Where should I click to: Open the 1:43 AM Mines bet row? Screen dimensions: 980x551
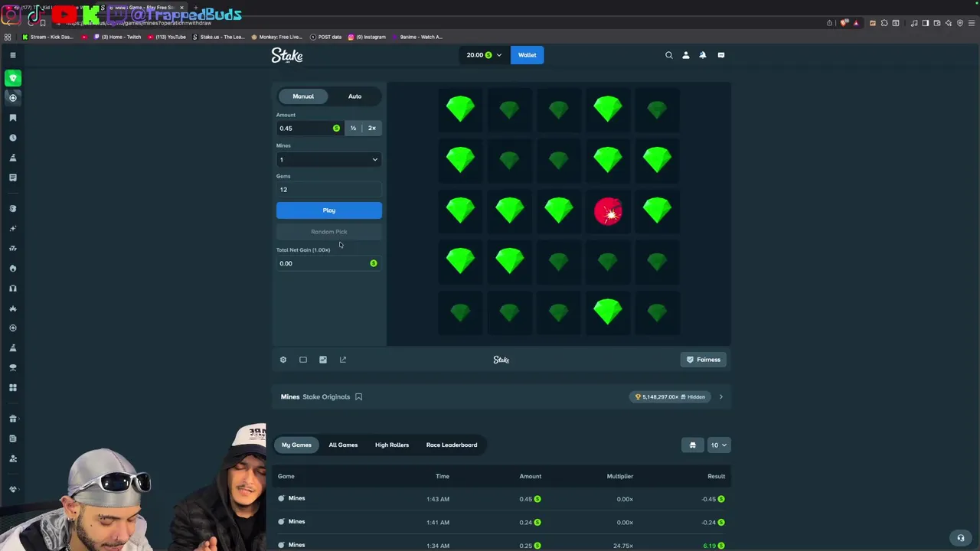pos(501,499)
